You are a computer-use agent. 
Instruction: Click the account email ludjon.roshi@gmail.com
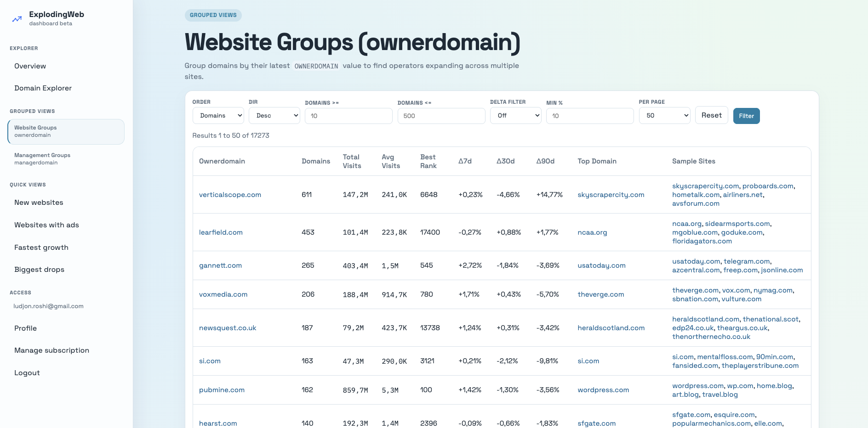pyautogui.click(x=48, y=306)
